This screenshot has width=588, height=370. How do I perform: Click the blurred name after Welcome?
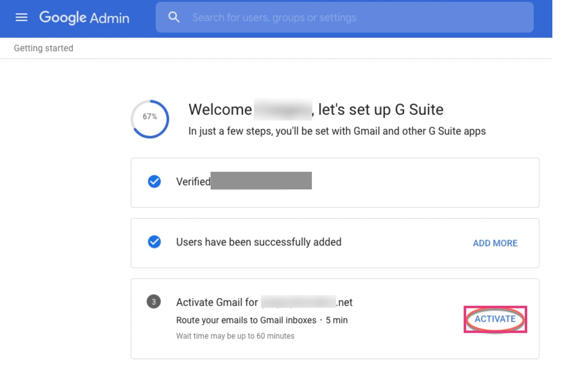tap(283, 109)
